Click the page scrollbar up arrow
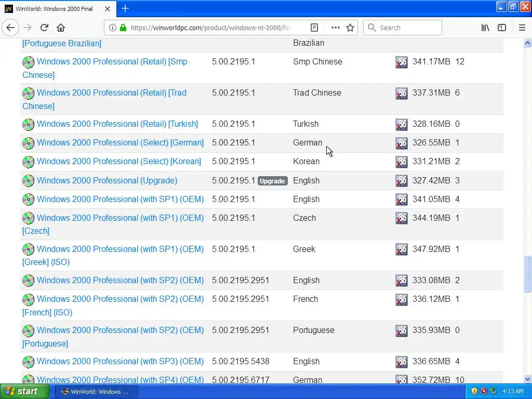The image size is (532, 399). [x=527, y=43]
